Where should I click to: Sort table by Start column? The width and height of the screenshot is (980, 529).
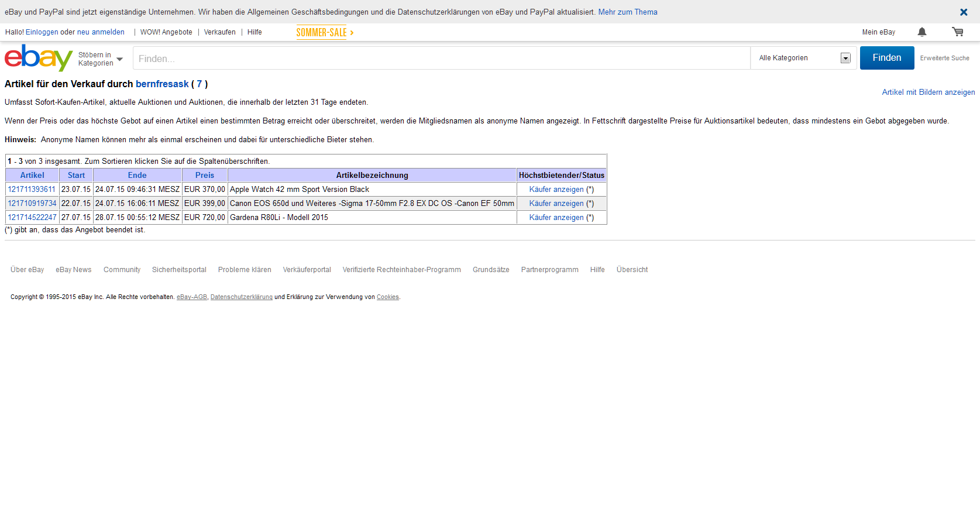click(x=76, y=175)
